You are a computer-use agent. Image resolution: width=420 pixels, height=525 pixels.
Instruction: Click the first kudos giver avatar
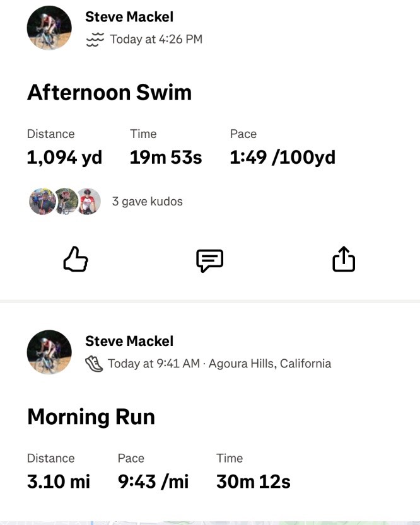click(x=40, y=201)
